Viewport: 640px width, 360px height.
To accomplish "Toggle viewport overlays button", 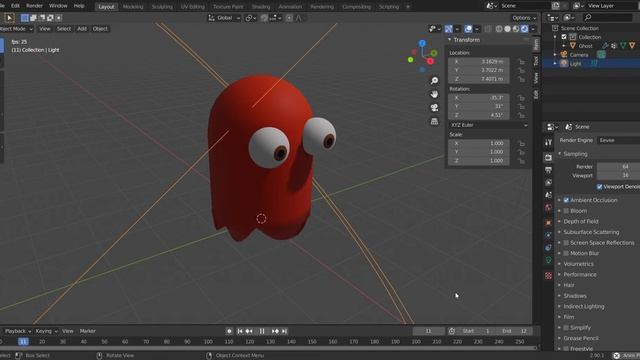I will point(468,29).
